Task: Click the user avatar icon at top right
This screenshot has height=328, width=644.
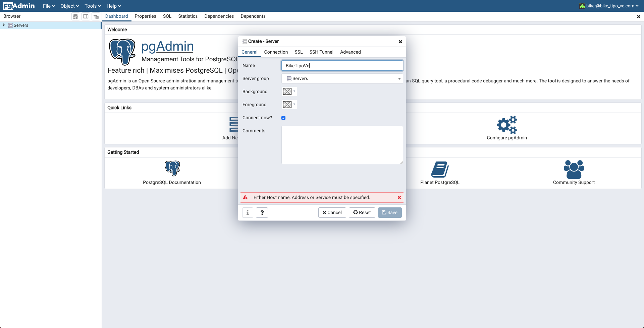Action: (x=582, y=6)
